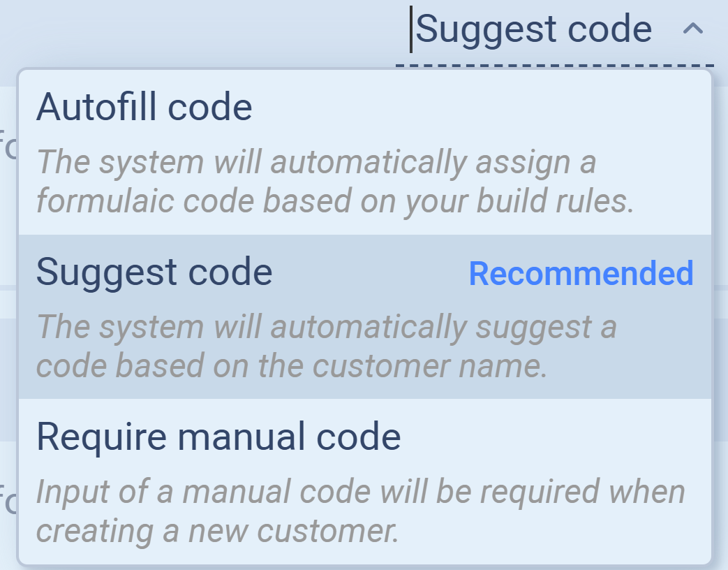728x570 pixels.
Task: Click the 'formulaic code based on build rules' text
Action: [x=335, y=201]
